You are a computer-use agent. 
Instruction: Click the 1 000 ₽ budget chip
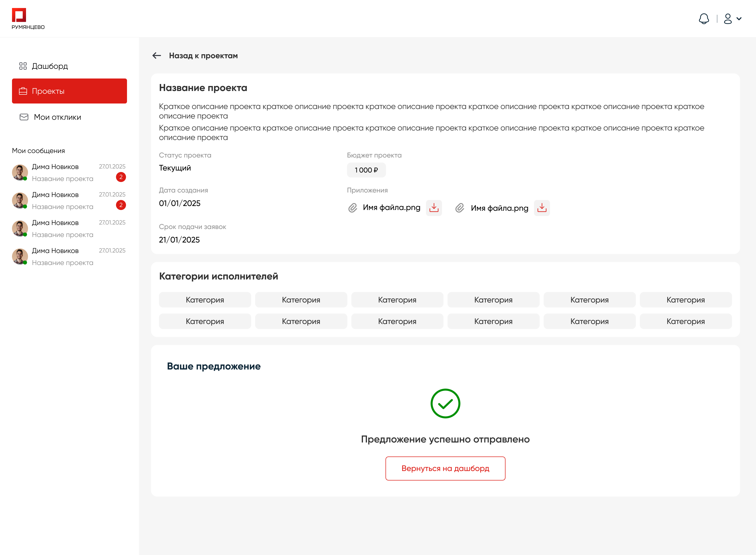click(x=366, y=170)
